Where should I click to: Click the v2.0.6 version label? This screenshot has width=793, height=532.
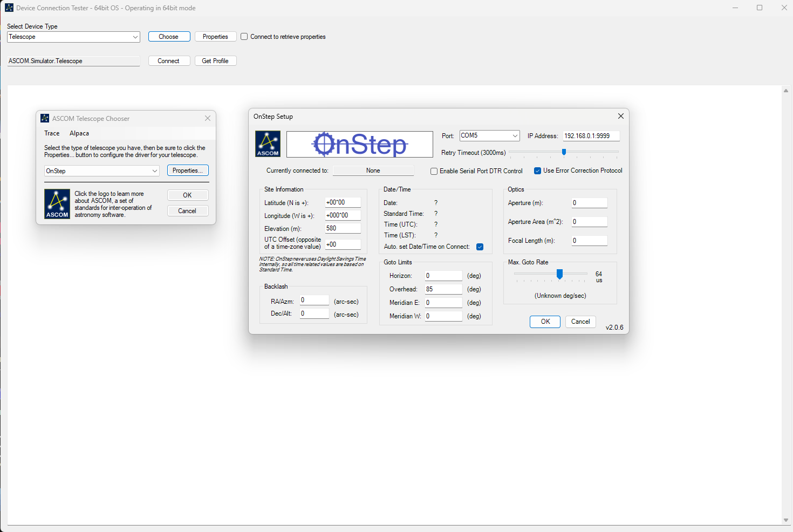[614, 328]
